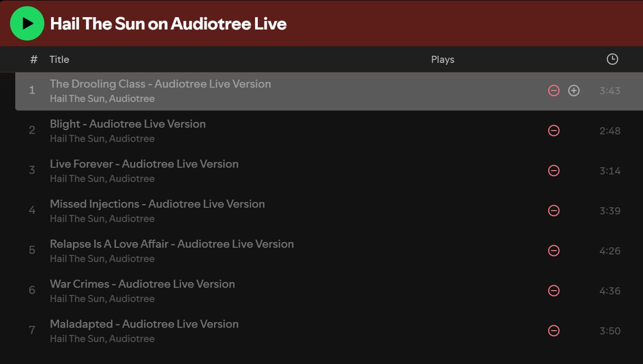Open artist link under Maladapted
The width and height of the screenshot is (643, 364).
[102, 339]
